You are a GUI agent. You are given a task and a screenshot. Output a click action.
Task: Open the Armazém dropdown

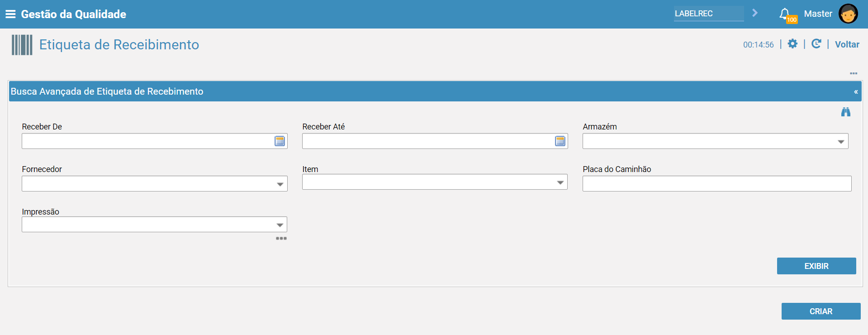coord(841,142)
